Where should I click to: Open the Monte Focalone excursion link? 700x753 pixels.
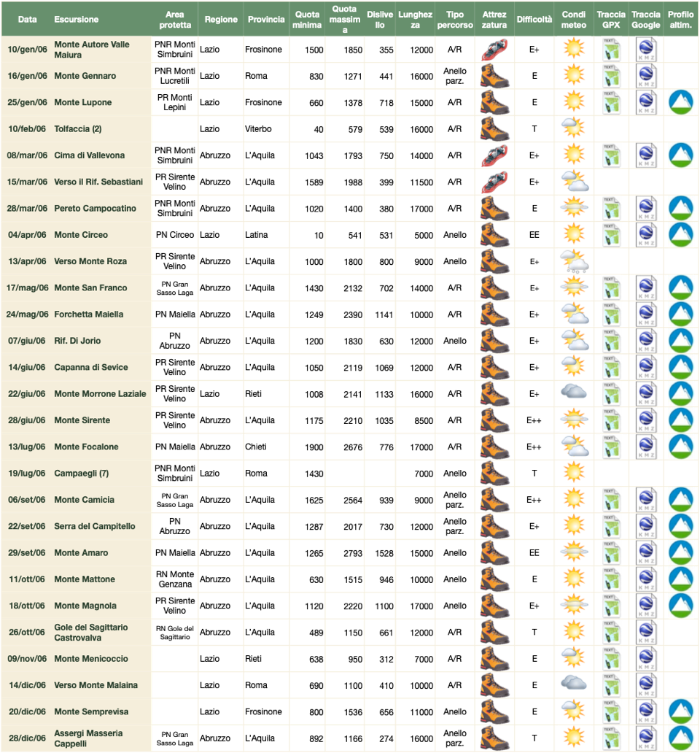coord(86,447)
